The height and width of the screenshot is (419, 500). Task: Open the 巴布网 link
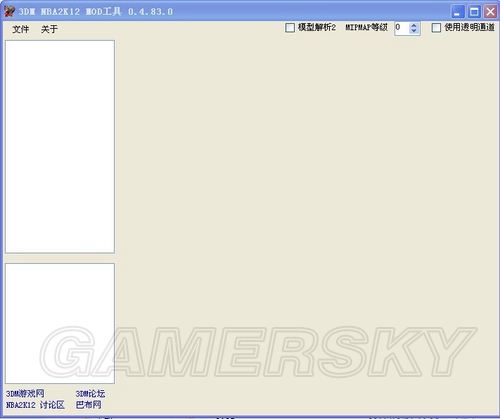pos(88,405)
